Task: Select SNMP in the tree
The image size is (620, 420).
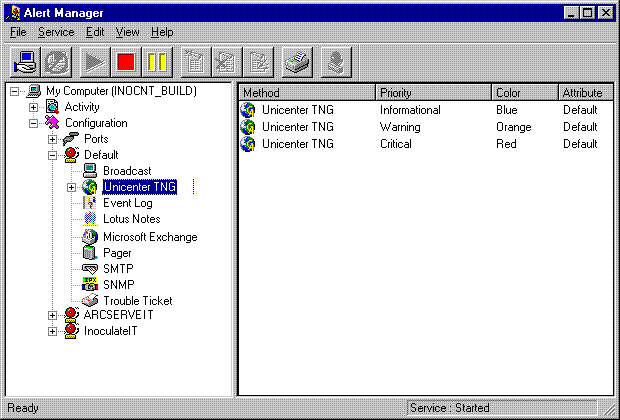Action: point(119,284)
